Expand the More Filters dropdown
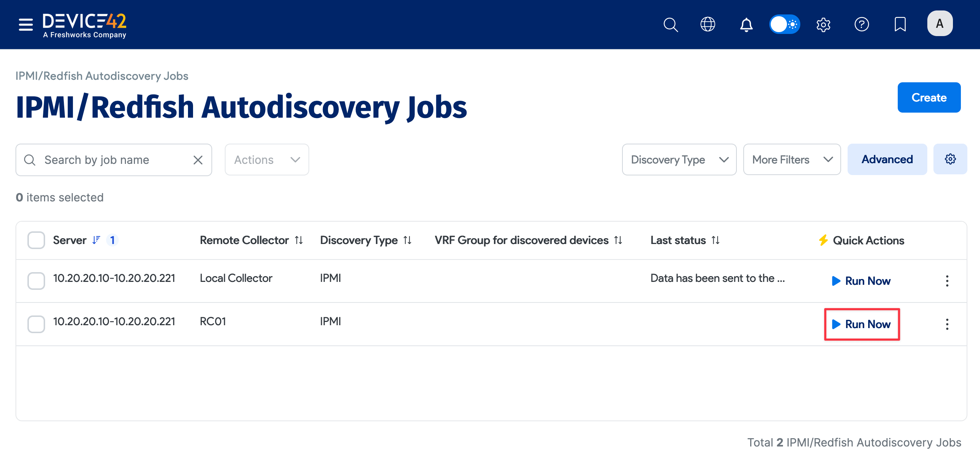Image resolution: width=980 pixels, height=475 pixels. pyautogui.click(x=792, y=160)
